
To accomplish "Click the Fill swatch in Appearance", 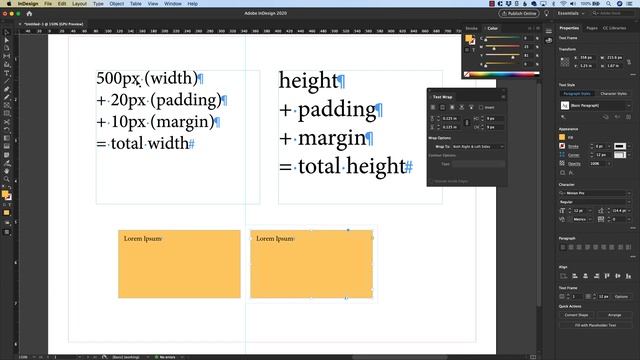I will tap(562, 138).
